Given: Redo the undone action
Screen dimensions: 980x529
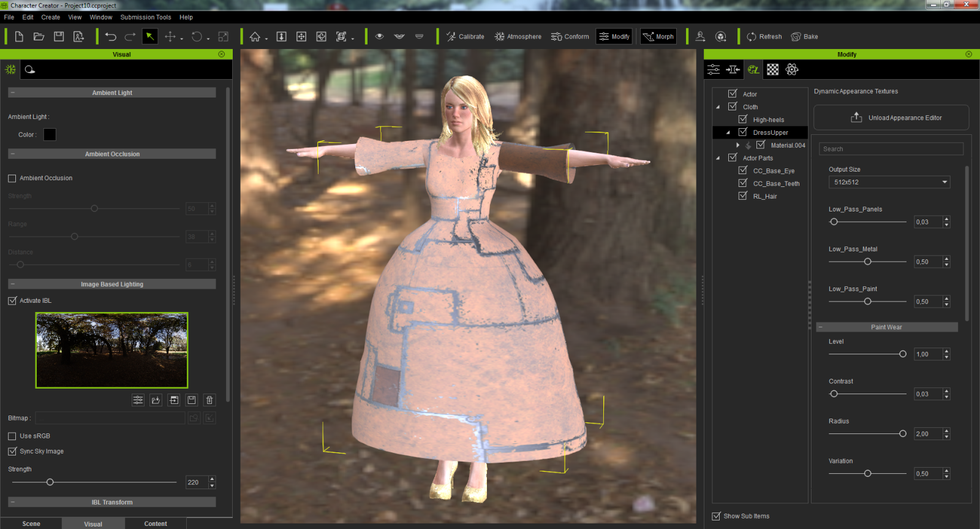Looking at the screenshot, I should 130,37.
